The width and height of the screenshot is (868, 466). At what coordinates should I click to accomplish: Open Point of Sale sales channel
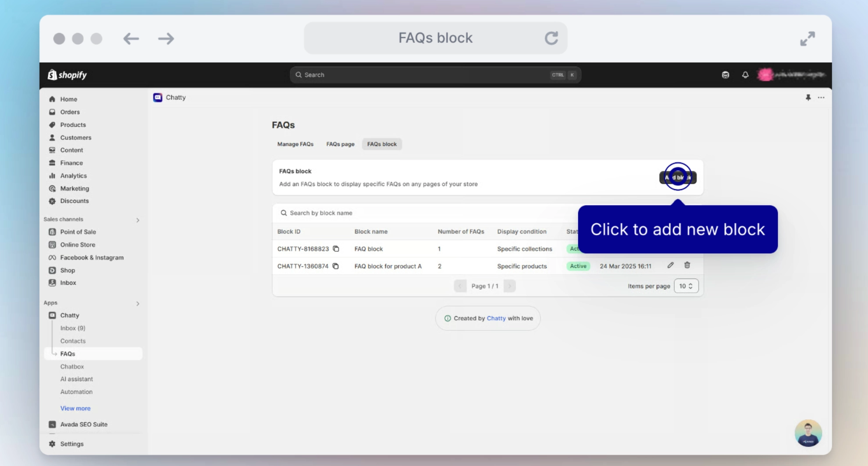78,232
